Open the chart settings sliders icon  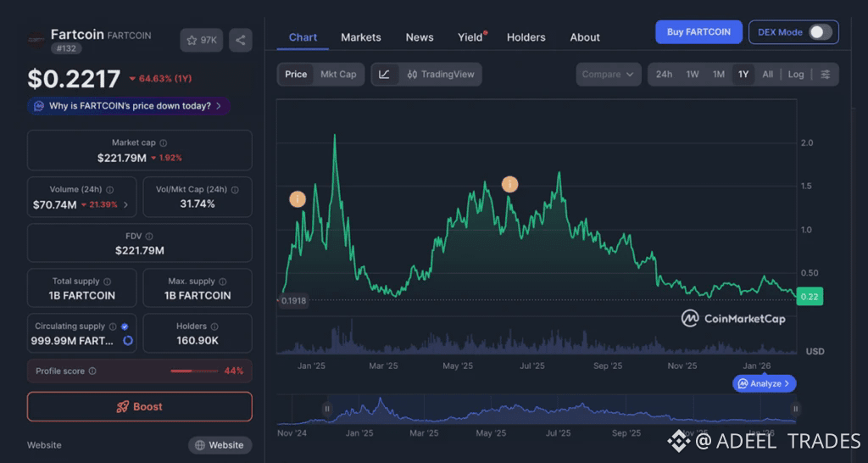pyautogui.click(x=826, y=75)
